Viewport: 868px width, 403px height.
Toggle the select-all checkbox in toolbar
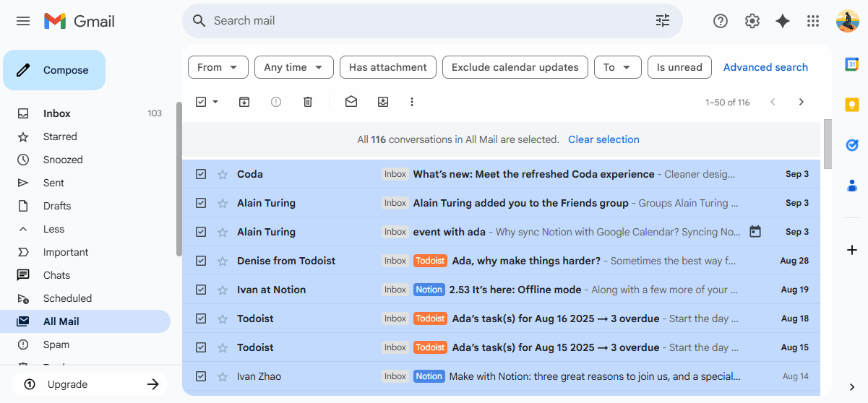point(201,102)
